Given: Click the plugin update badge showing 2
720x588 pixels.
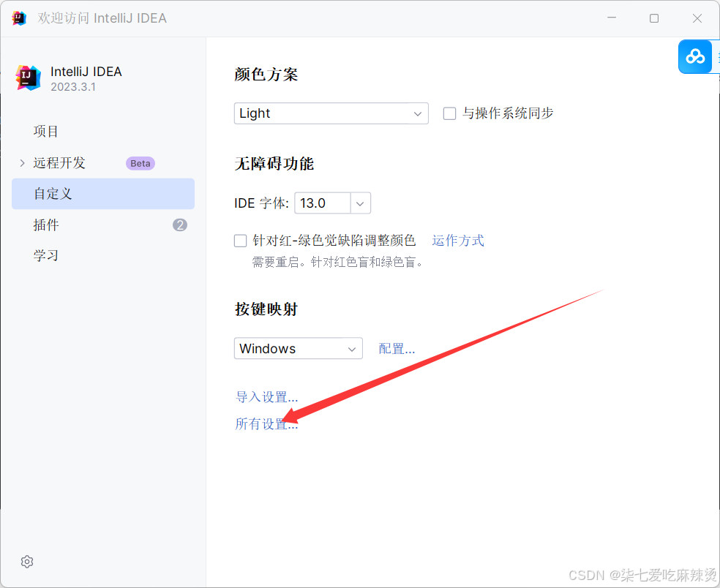Looking at the screenshot, I should click(x=180, y=225).
